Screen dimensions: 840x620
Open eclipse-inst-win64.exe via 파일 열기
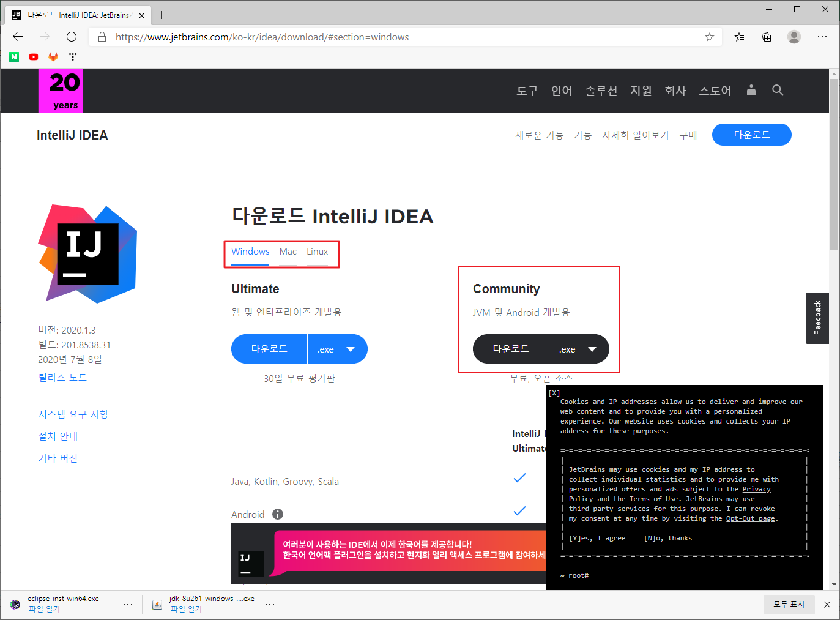(x=44, y=609)
